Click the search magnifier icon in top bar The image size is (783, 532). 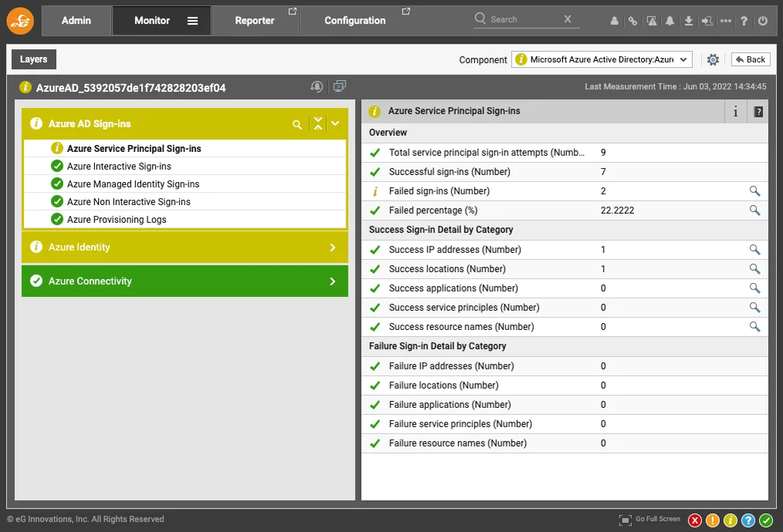click(480, 19)
